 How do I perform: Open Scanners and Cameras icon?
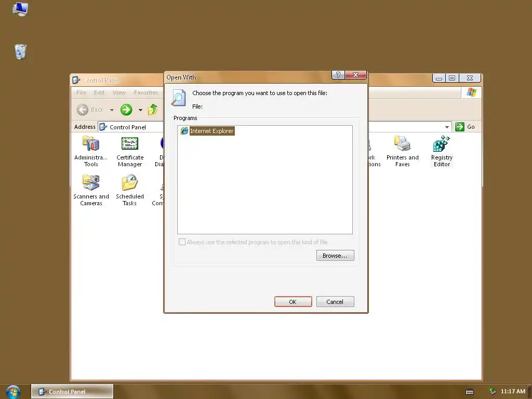(x=91, y=190)
